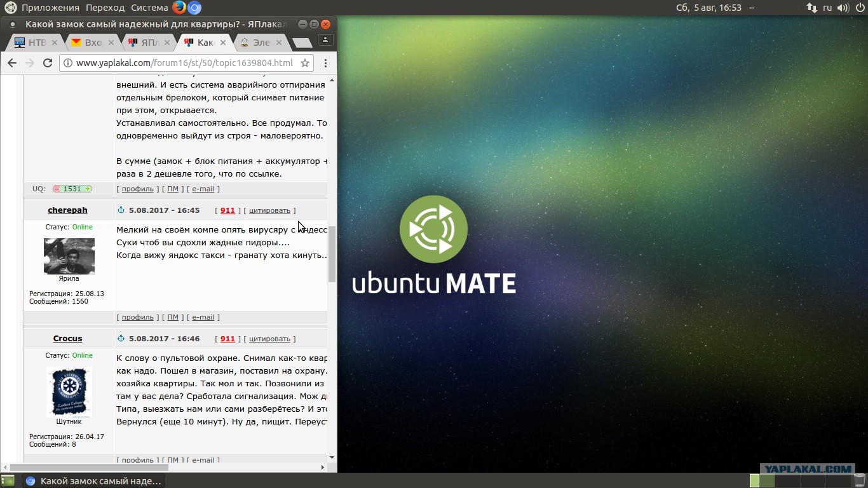Decrease UQ rating with the minus button
The height and width of the screenshot is (488, 868).
click(57, 189)
